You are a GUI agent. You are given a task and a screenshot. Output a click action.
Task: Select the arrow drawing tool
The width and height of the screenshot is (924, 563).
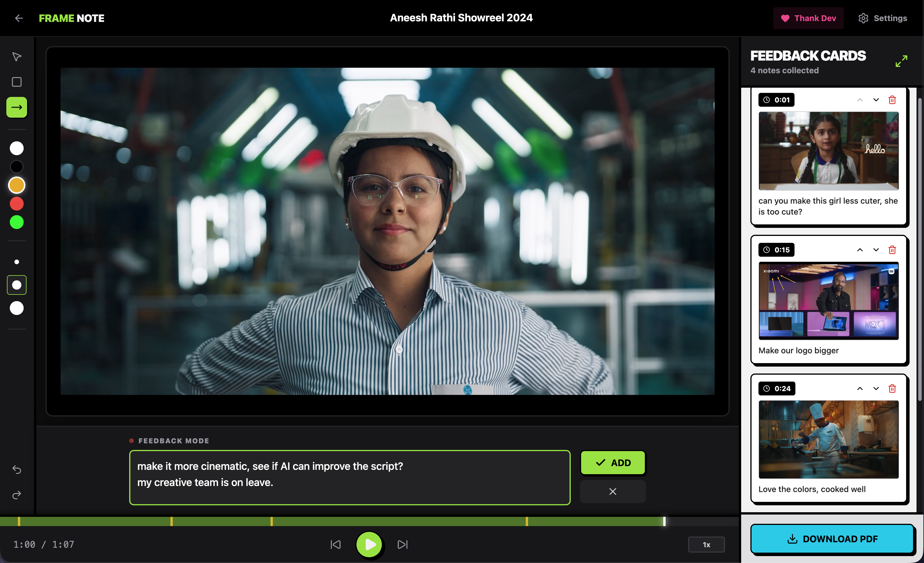[x=16, y=107]
